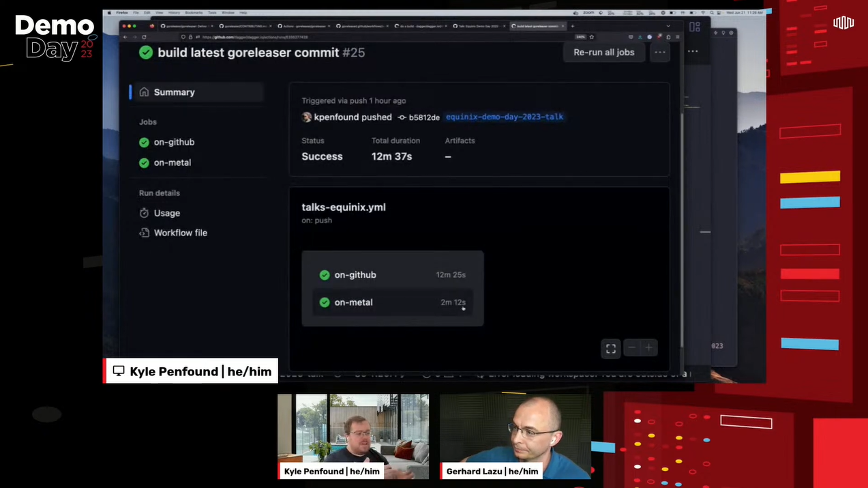This screenshot has width=868, height=488.
Task: Click check icon on on-github graph node
Action: coord(325,275)
